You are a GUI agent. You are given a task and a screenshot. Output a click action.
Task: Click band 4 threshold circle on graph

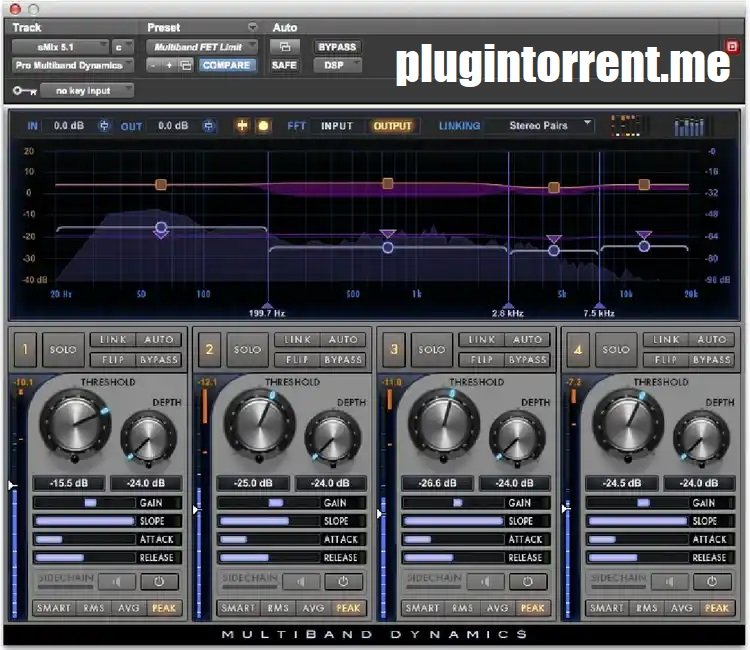[644, 247]
